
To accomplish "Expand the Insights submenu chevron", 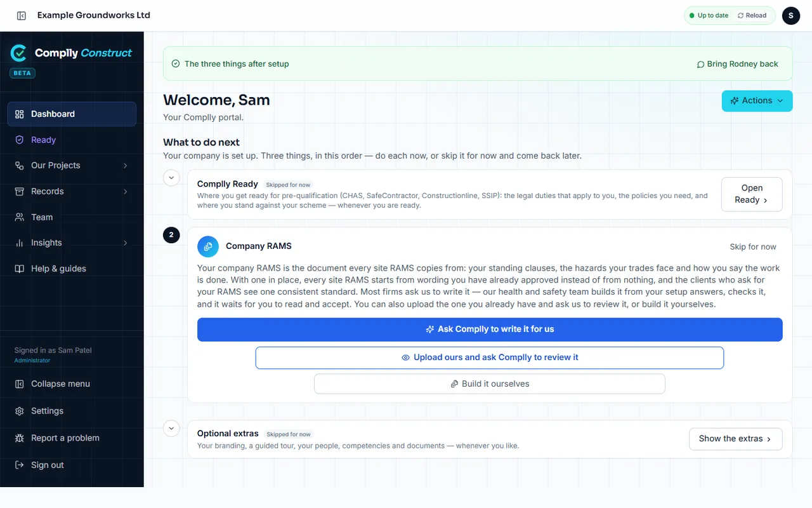I will 125,243.
